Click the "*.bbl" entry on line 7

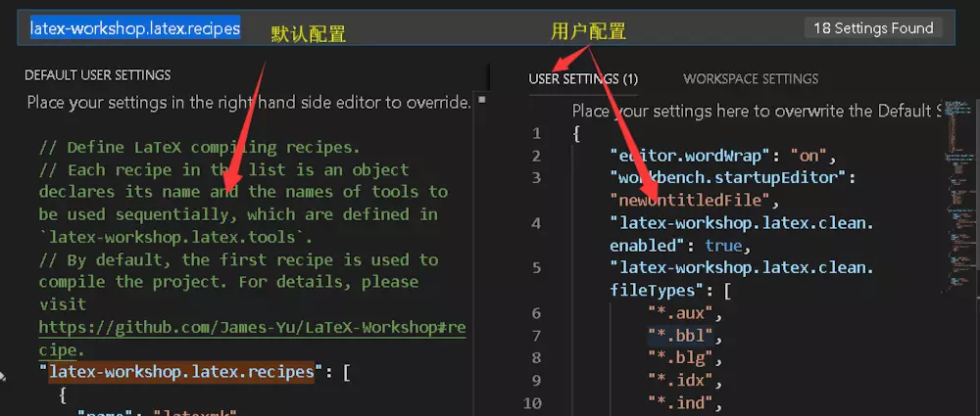(x=680, y=336)
